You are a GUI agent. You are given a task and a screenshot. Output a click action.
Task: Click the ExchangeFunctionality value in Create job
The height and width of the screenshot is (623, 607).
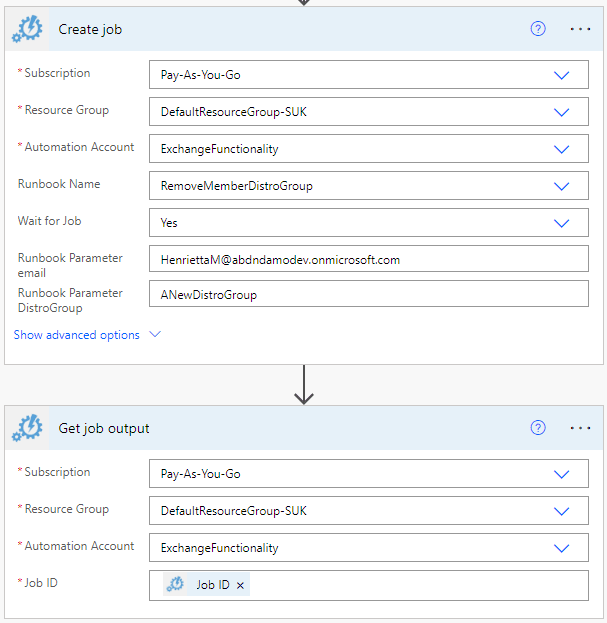(220, 149)
